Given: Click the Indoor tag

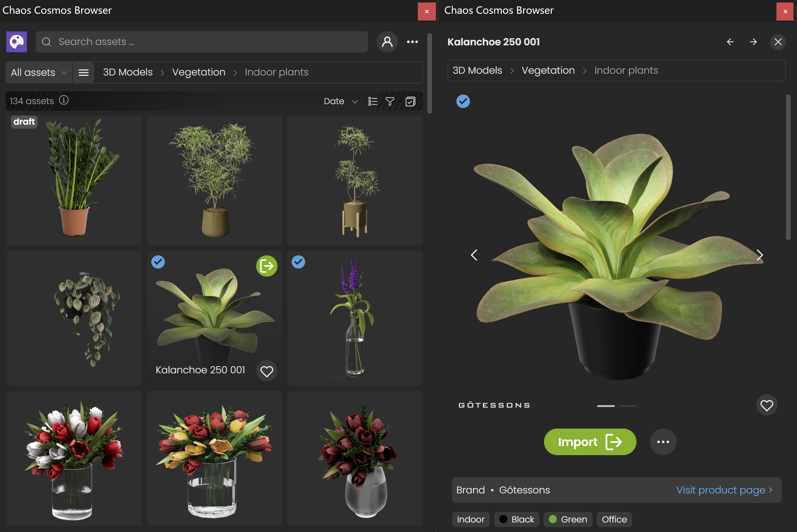Looking at the screenshot, I should [x=471, y=520].
